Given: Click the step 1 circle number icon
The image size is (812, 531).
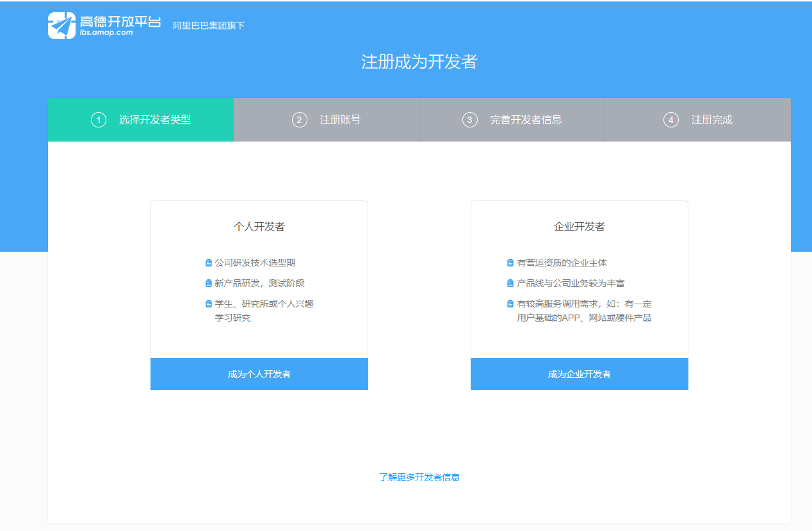Looking at the screenshot, I should [99, 120].
